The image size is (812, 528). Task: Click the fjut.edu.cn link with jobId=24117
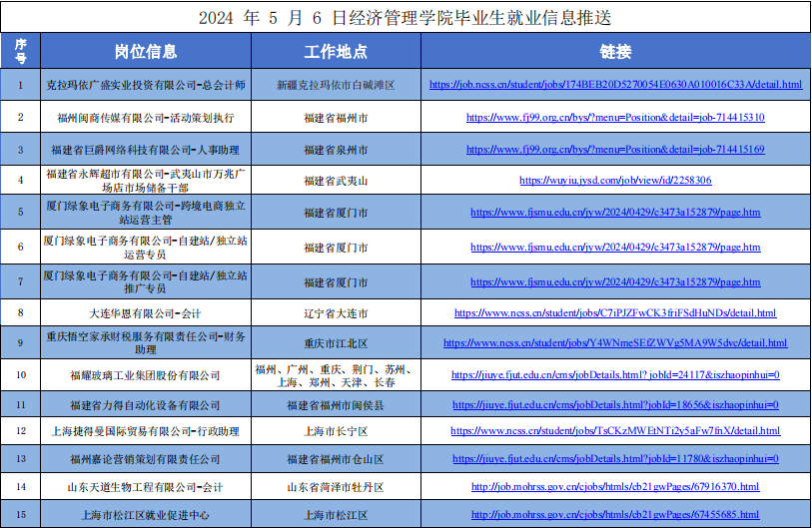tap(615, 375)
